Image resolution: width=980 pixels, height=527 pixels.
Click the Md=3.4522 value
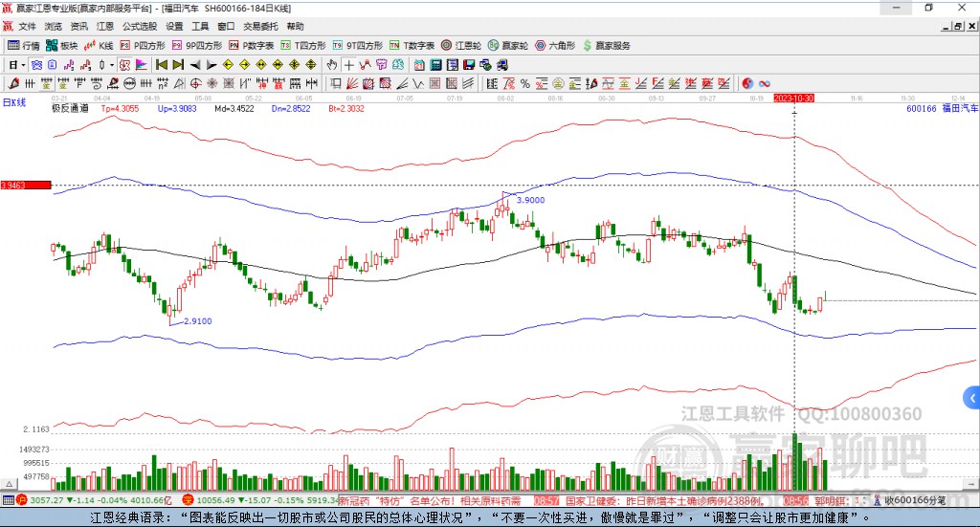[234, 109]
